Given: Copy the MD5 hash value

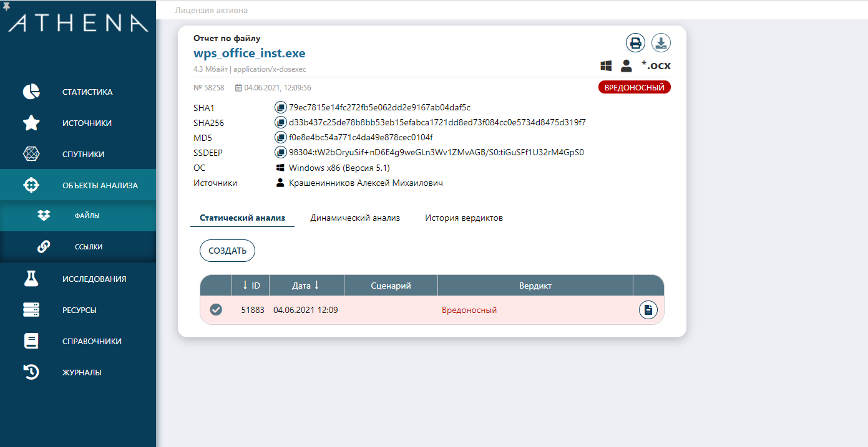Looking at the screenshot, I should (x=281, y=137).
